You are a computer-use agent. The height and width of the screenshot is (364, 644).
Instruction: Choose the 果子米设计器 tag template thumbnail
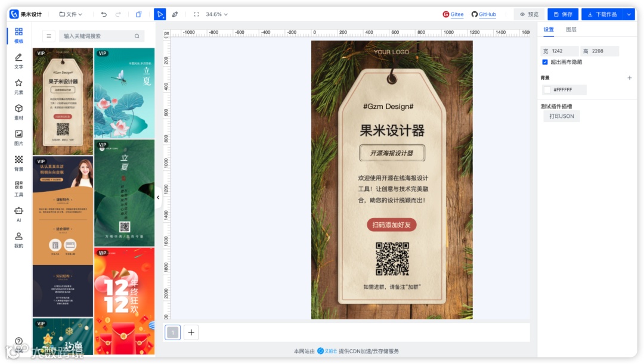[63, 101]
